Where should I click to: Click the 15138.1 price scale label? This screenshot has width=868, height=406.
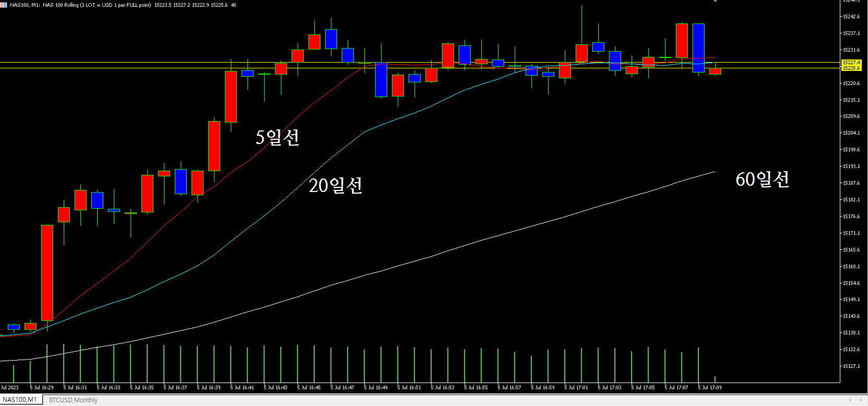(851, 333)
